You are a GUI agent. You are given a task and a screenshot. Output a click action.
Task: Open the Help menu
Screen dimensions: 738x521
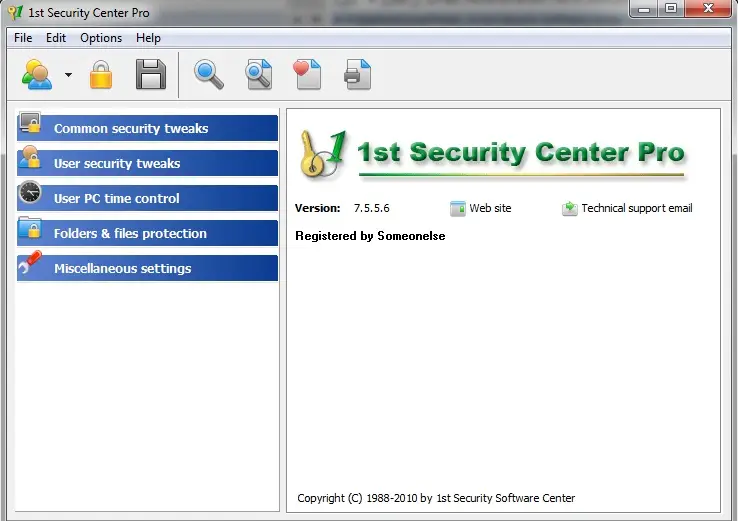coord(148,38)
